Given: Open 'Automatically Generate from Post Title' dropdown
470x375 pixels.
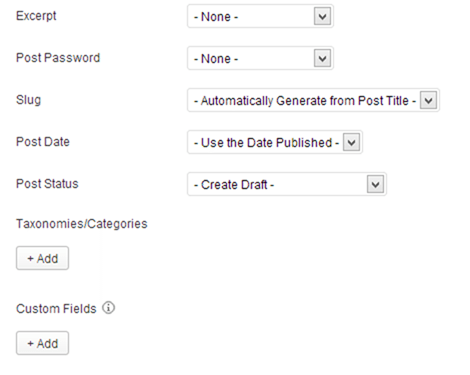Looking at the screenshot, I should click(313, 100).
